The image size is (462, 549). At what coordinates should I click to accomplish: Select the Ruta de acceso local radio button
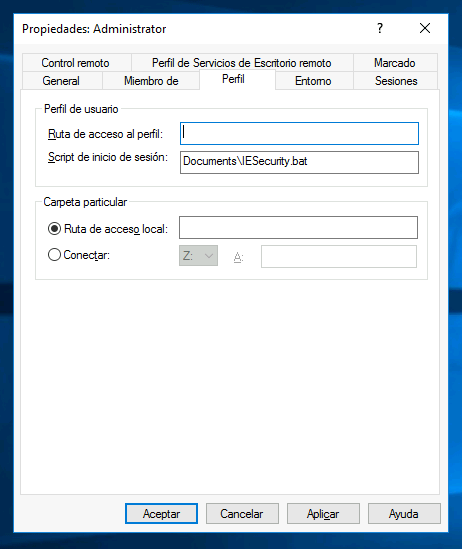(x=54, y=229)
